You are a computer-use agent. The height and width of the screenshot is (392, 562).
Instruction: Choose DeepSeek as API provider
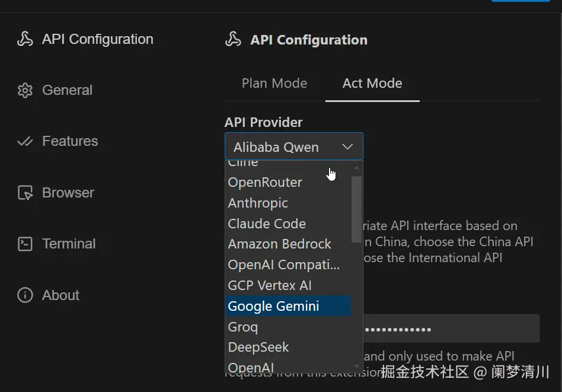tap(288, 347)
